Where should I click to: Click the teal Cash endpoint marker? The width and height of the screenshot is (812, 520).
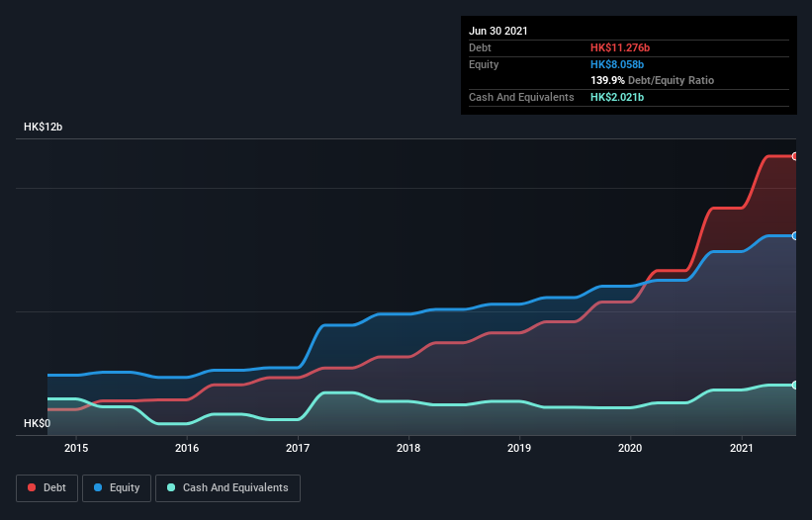tap(795, 385)
